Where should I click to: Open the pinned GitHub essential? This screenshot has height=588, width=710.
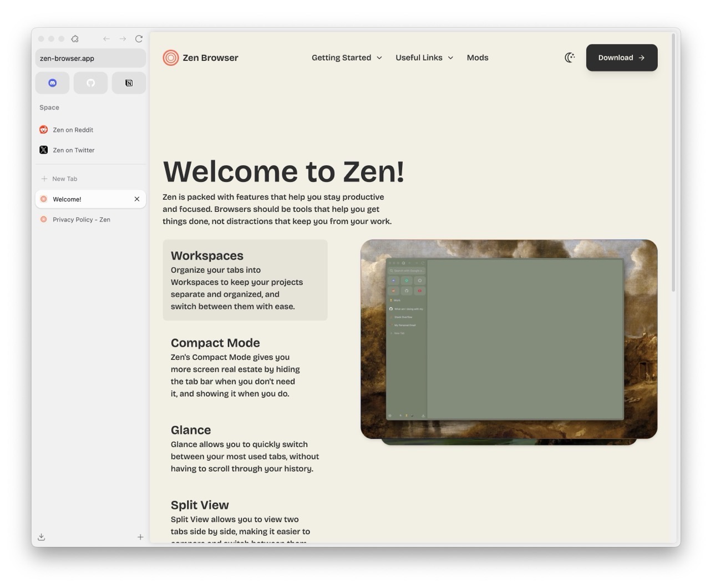(90, 83)
